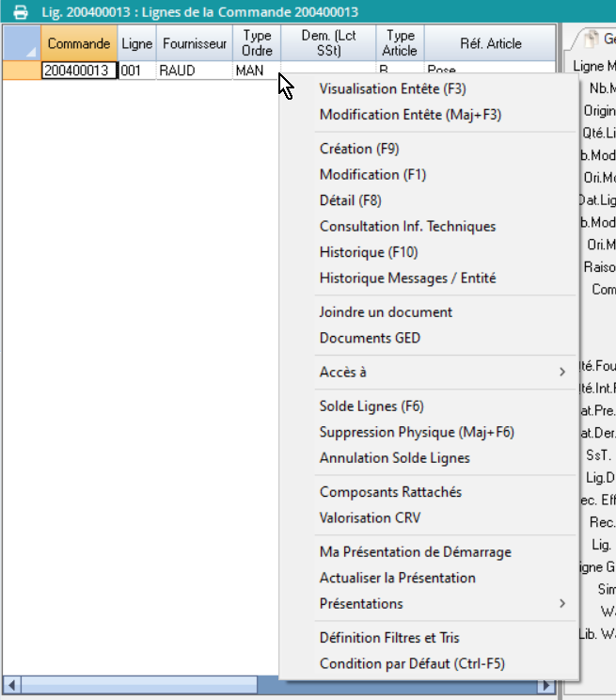Sort by the Réf. Article column header

pyautogui.click(x=490, y=43)
